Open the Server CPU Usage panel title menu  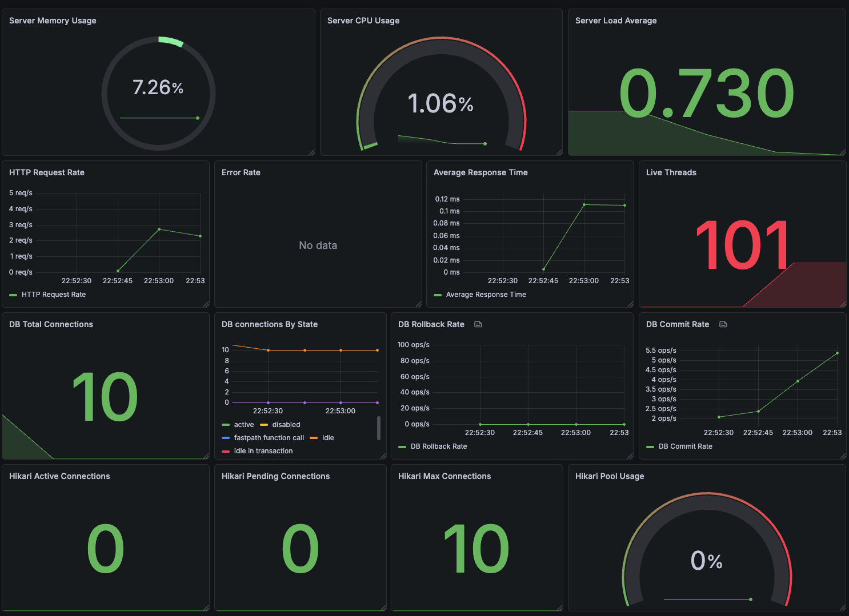tap(363, 21)
